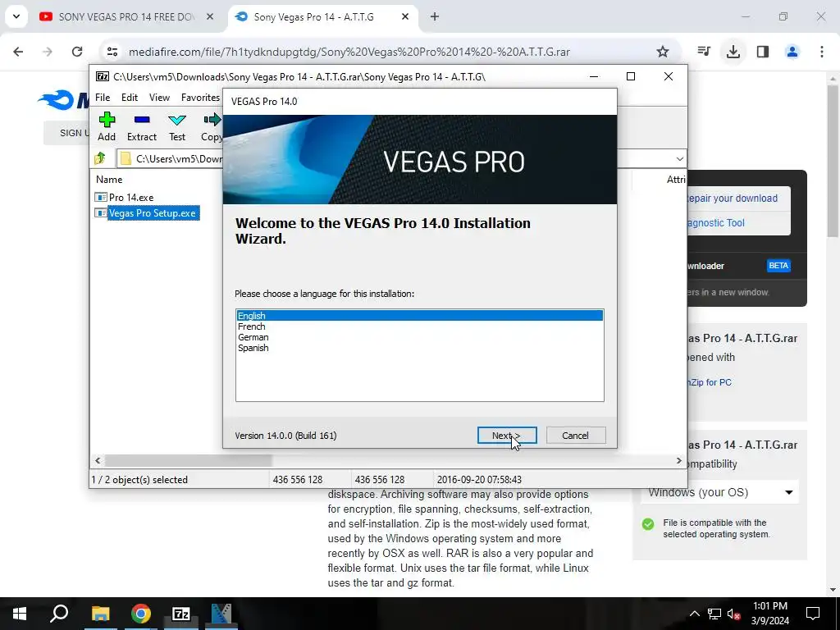The image size is (840, 630).
Task: Switch to the SONY VEGAS PRO 14 YouTube tab
Action: pos(127,16)
